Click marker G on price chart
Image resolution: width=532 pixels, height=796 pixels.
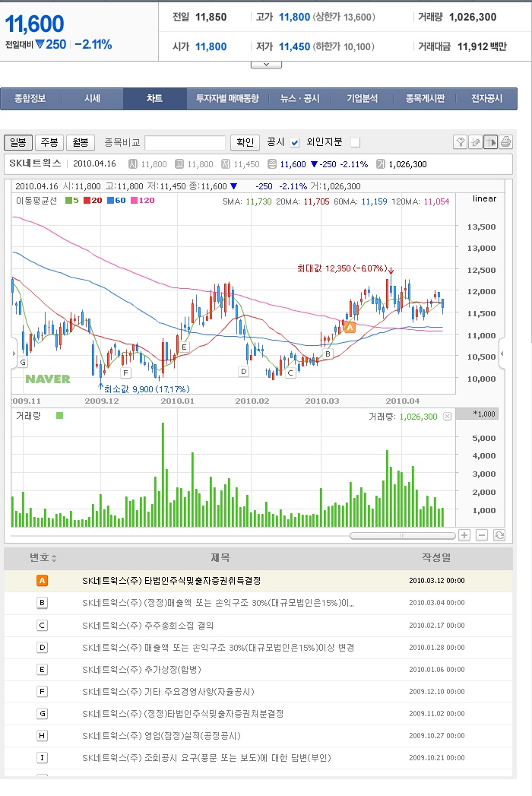[x=23, y=363]
